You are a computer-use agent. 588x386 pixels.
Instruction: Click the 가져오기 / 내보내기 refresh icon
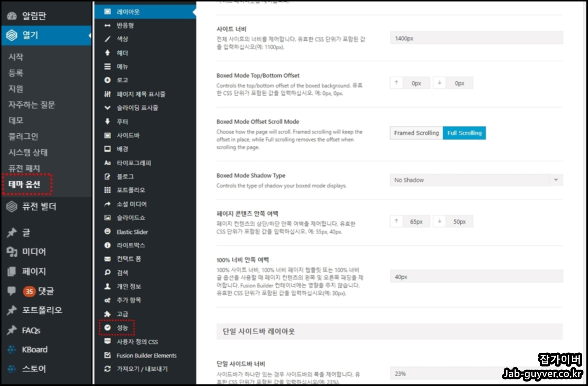(x=107, y=369)
